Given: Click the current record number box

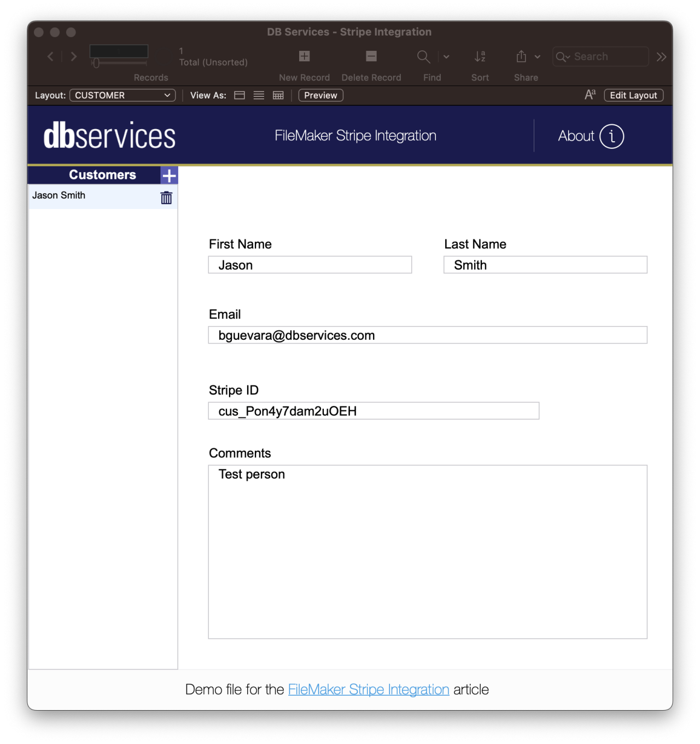Looking at the screenshot, I should (119, 51).
